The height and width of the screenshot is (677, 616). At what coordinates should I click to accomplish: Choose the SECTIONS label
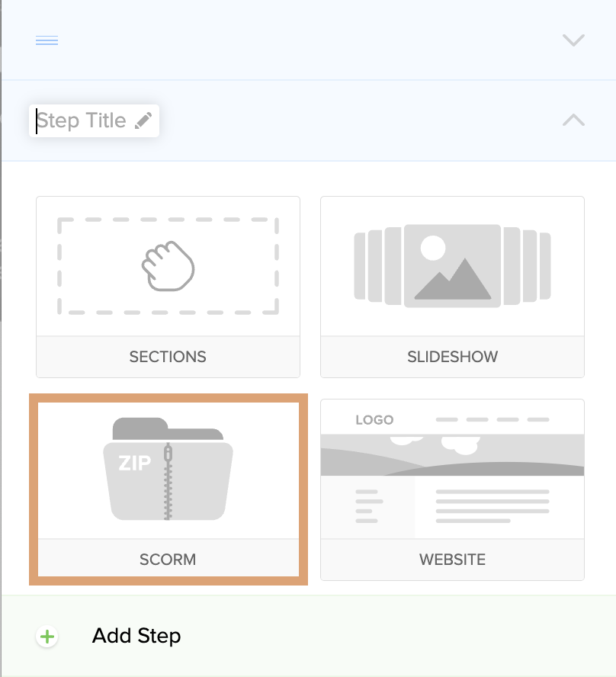168,357
